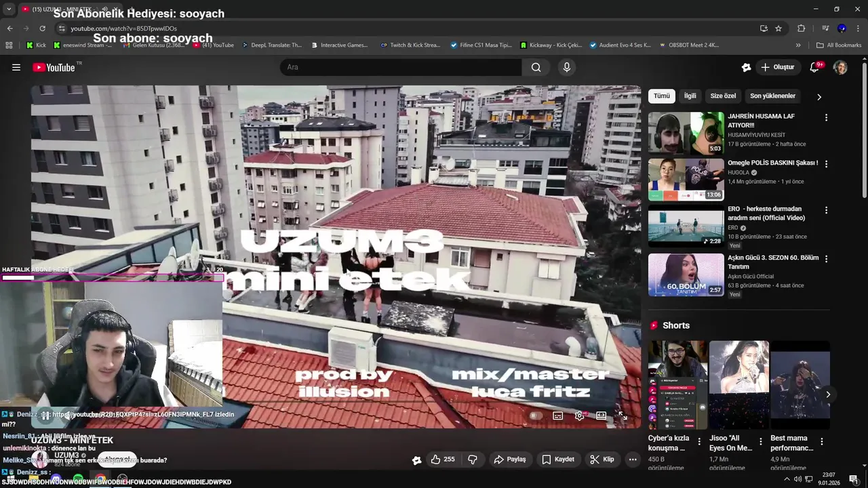Open Chrome extensions puzzle icon

click(x=801, y=28)
